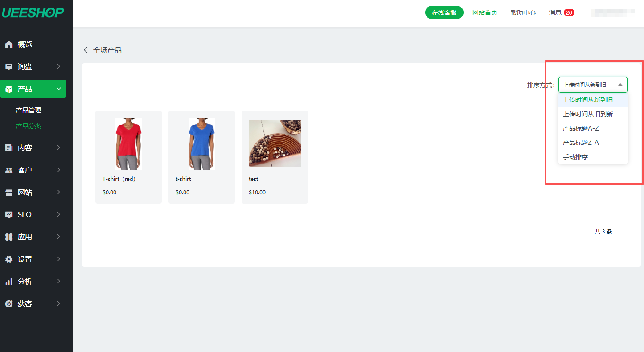Click the customers people icon beside 客户

(9, 170)
